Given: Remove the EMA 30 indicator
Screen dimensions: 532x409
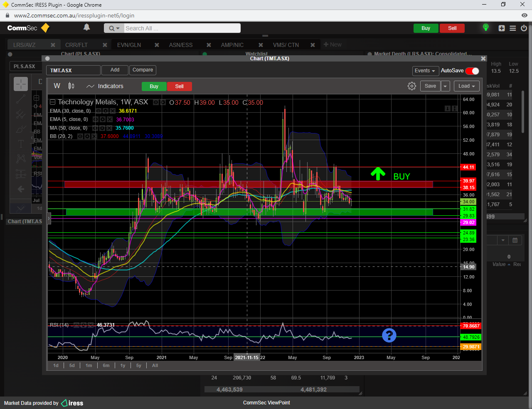Looking at the screenshot, I should (x=113, y=111).
